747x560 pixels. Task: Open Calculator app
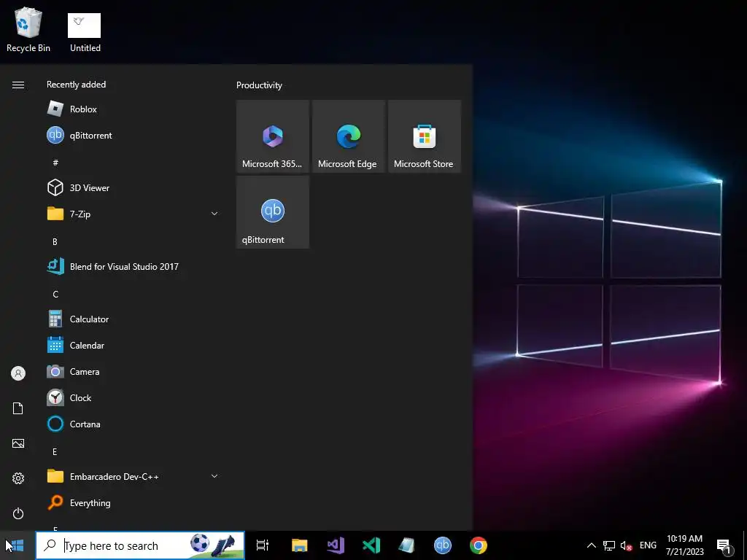pyautogui.click(x=133, y=319)
